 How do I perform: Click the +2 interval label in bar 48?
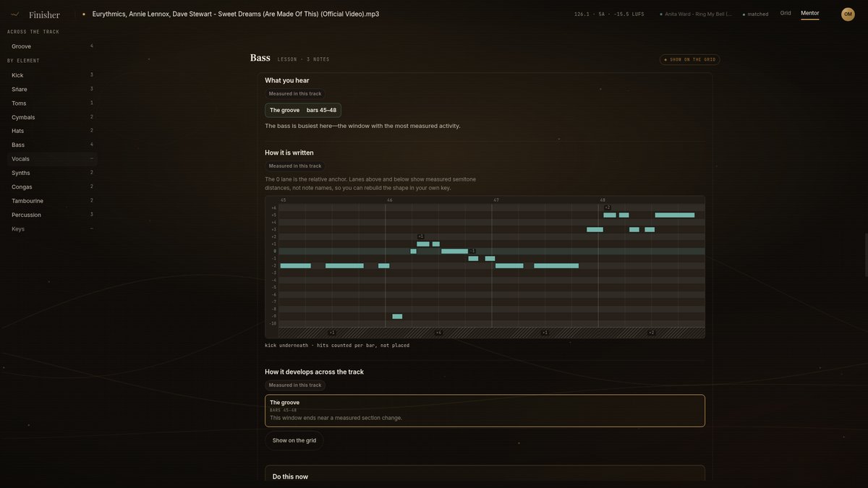[x=608, y=207]
